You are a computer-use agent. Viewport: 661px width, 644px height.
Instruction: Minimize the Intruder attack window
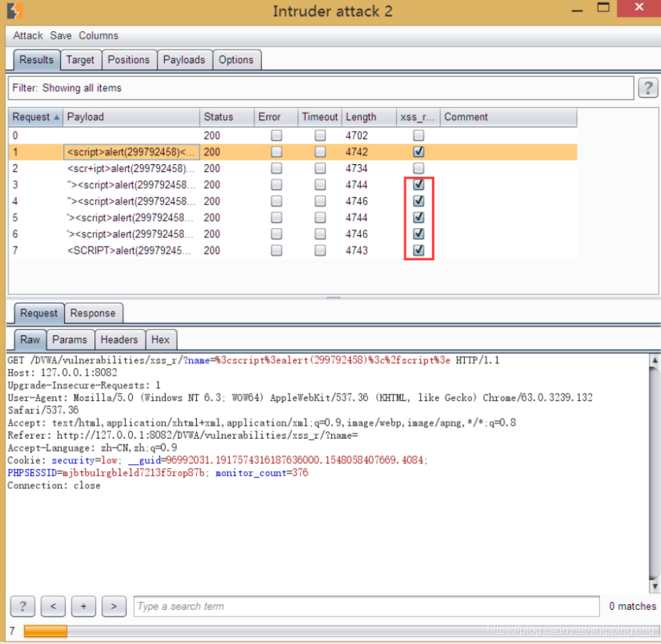(577, 10)
